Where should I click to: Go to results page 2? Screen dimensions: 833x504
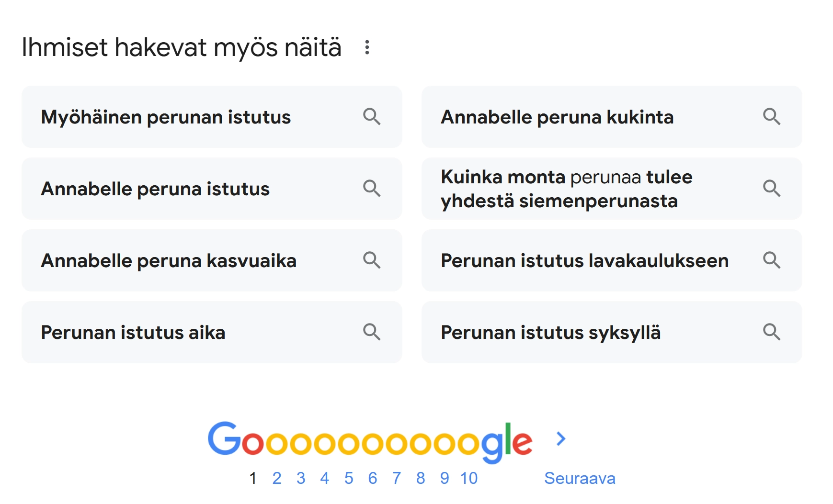[x=277, y=478]
